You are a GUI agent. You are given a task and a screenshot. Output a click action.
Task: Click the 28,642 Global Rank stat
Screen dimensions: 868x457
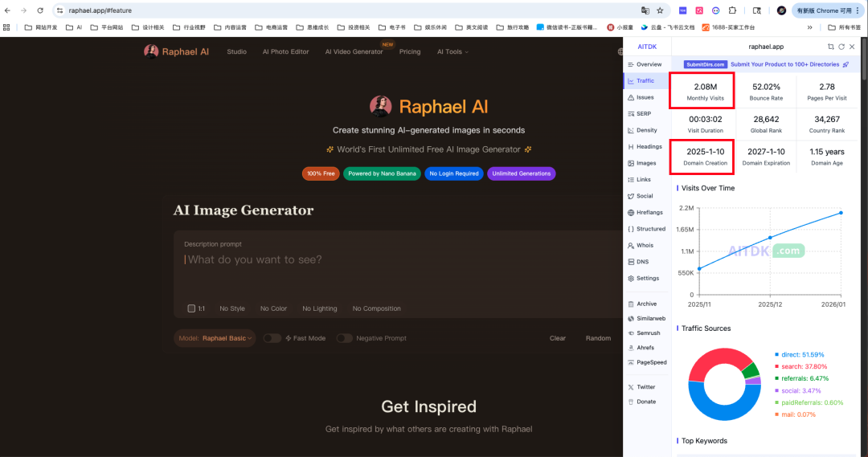[x=766, y=124]
